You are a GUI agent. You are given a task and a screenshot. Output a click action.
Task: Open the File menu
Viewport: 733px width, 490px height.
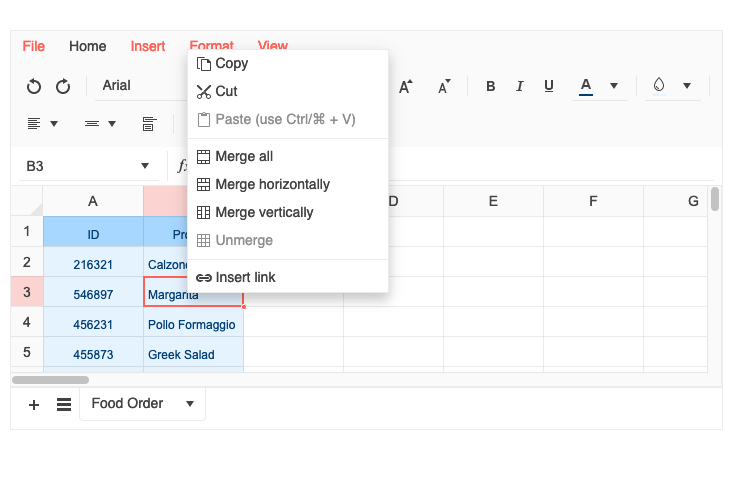[34, 46]
